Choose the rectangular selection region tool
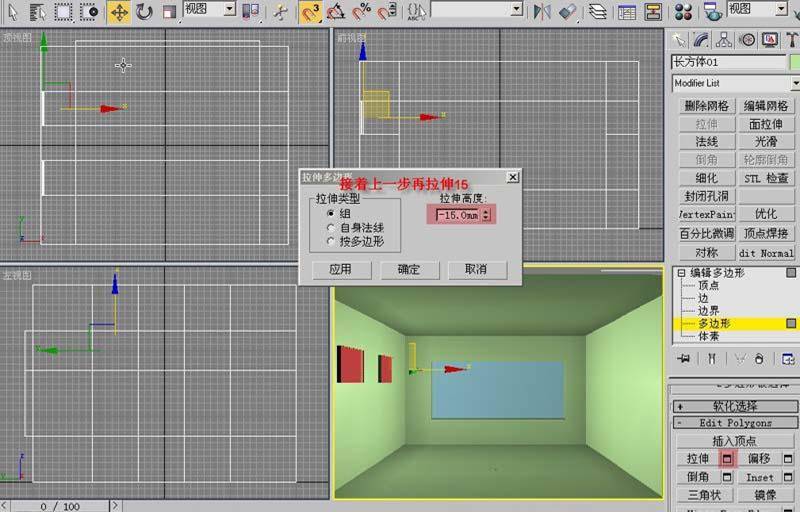Image resolution: width=800 pixels, height=512 pixels. 63,11
